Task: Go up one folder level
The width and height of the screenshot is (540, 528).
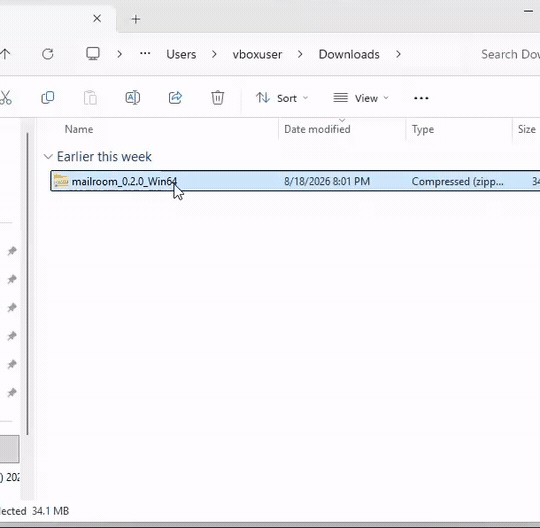Action: coord(5,54)
